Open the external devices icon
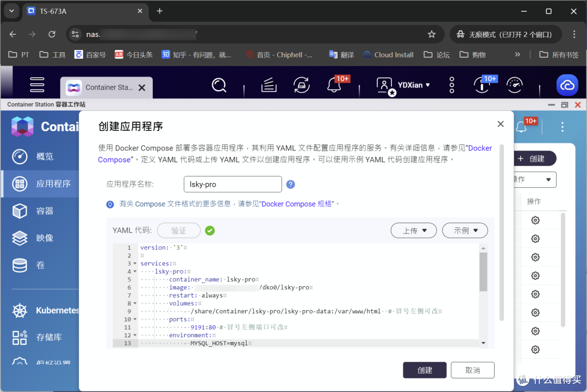This screenshot has width=587, height=392. [301, 85]
